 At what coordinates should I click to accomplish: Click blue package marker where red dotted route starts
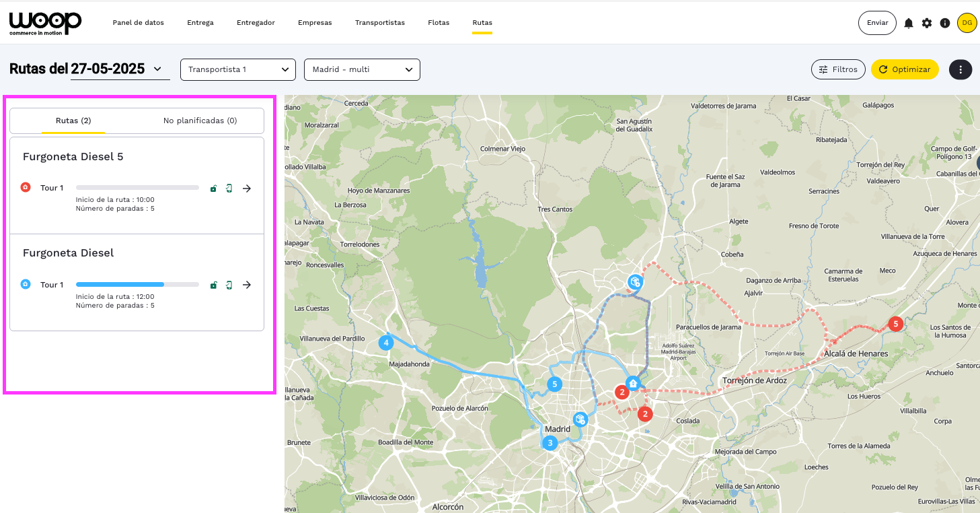[635, 281]
